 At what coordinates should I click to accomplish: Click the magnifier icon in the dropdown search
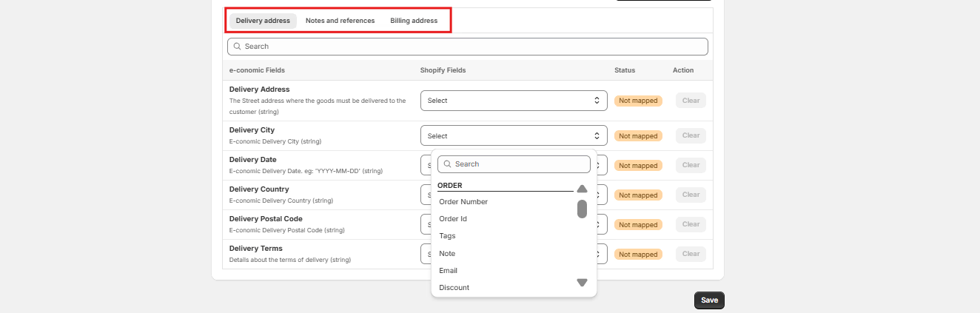[447, 164]
